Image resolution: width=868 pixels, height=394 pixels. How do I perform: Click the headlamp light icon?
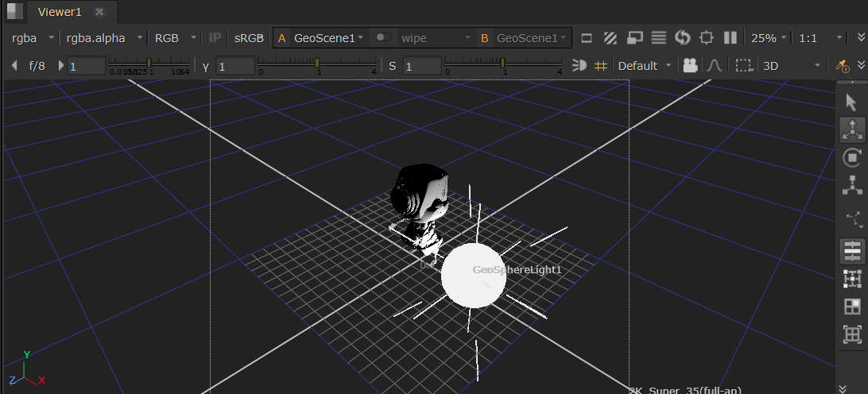click(579, 66)
